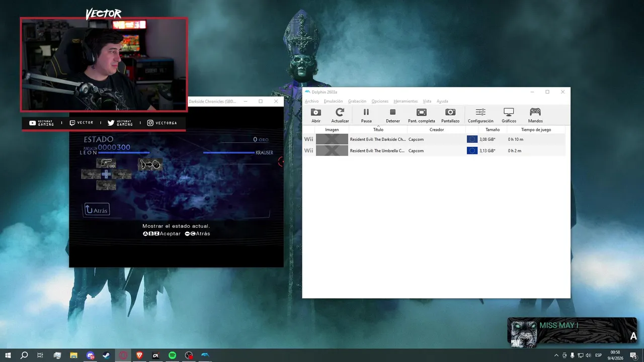
Task: Open the Grabación menu
Action: tap(357, 101)
